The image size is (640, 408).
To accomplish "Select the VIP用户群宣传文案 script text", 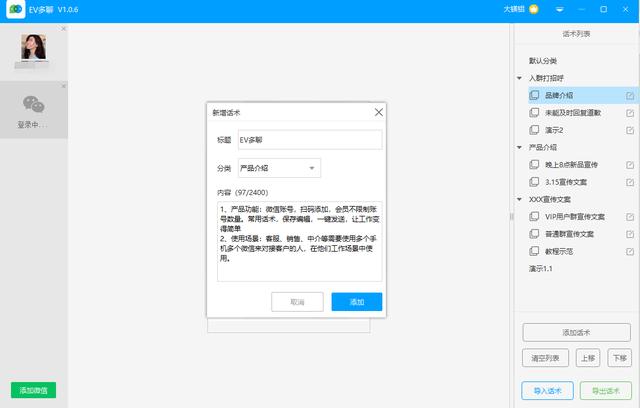I will pos(575,217).
